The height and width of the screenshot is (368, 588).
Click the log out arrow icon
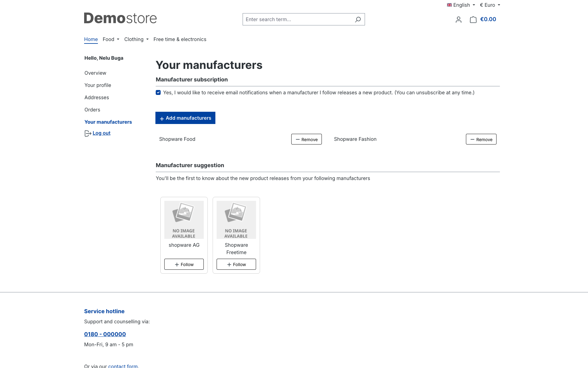(x=87, y=133)
